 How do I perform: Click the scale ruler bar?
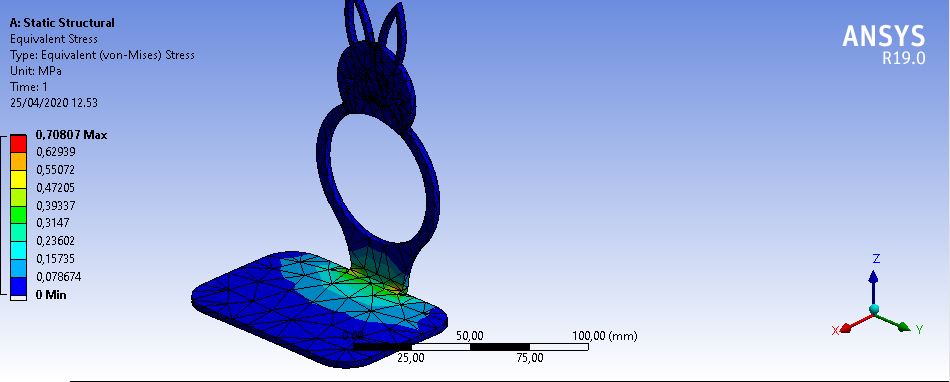(x=471, y=346)
